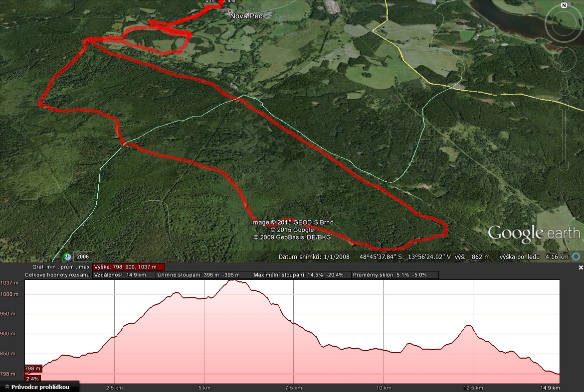This screenshot has height=392, width=584.
Task: Click the 5 km x-axis label
Action: pos(204,388)
